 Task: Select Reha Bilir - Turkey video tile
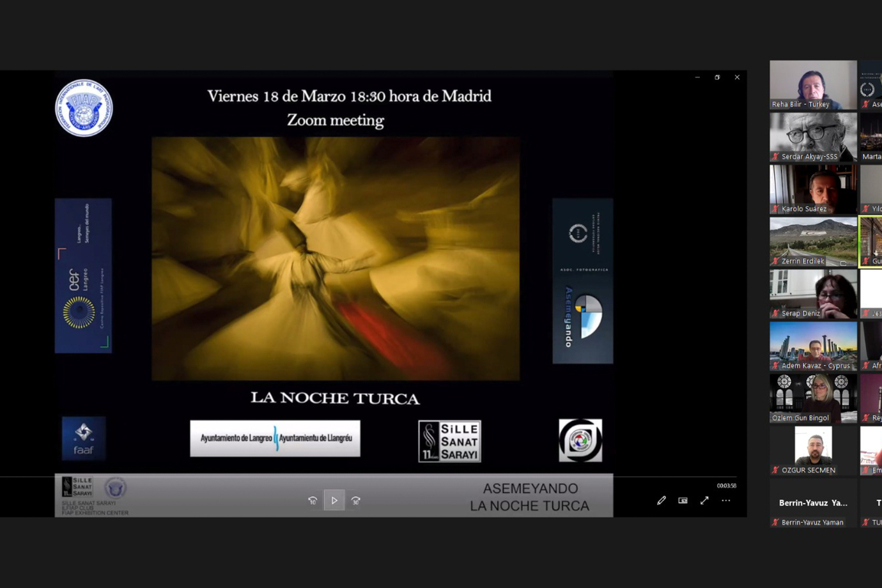pos(813,84)
